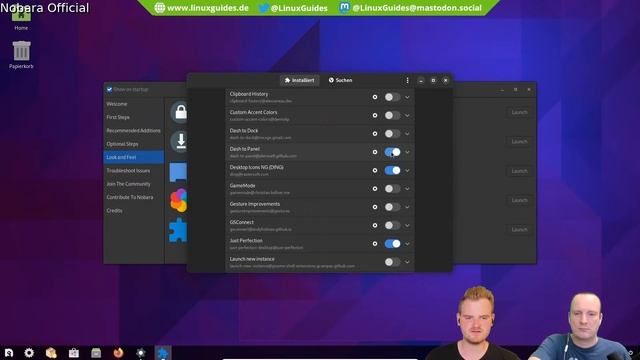Open settings gear for GameMode extension
This screenshot has height=360, width=640.
point(375,189)
